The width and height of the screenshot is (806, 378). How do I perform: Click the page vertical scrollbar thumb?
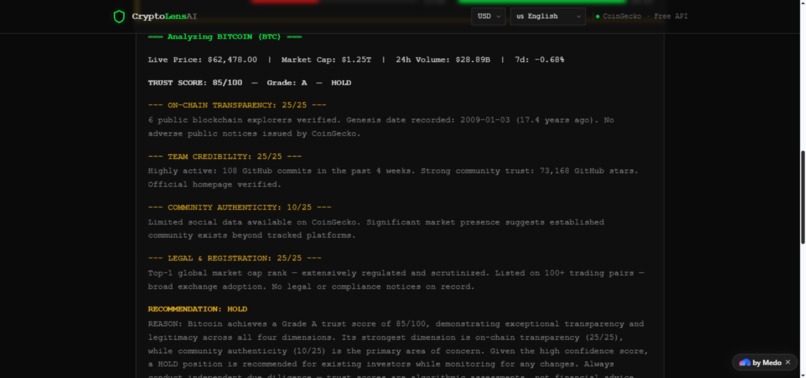tap(803, 196)
